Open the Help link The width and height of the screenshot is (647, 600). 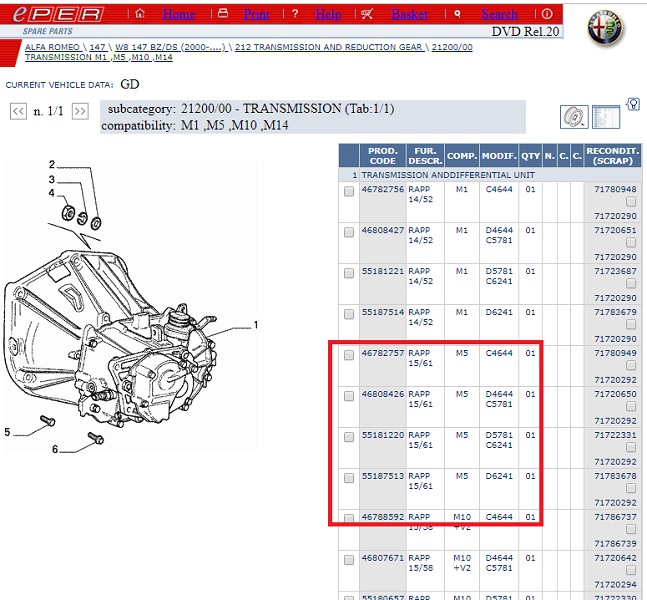pos(328,14)
